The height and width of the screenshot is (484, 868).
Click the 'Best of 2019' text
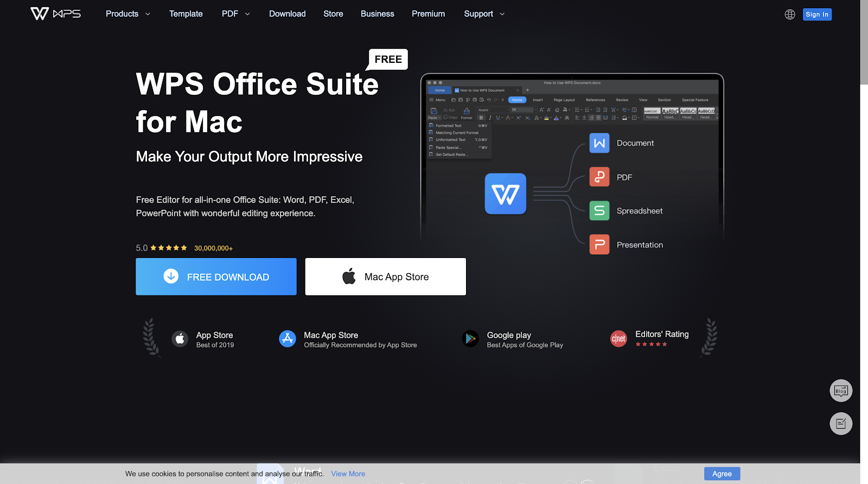[215, 345]
